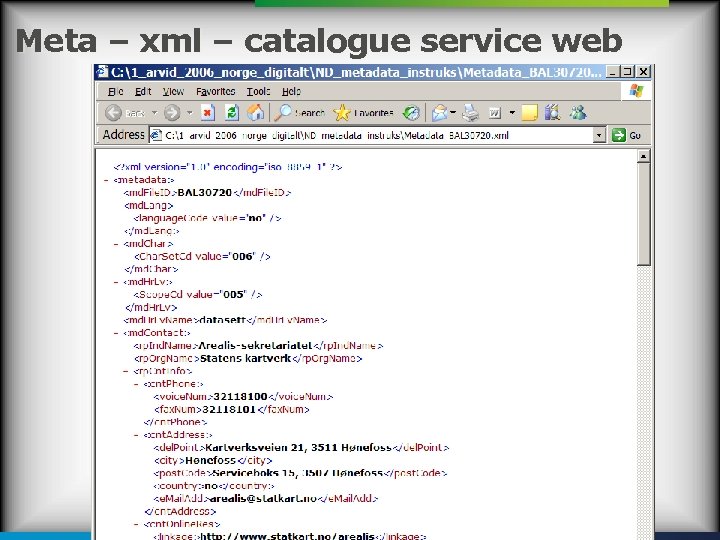Open the Mail options dropdown arrow
Screen dimensions: 720x540
coord(453,112)
